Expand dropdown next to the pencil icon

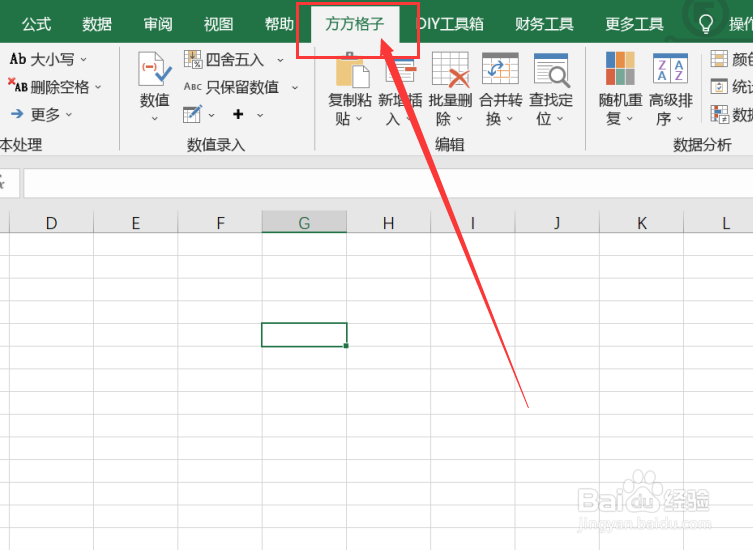(211, 115)
